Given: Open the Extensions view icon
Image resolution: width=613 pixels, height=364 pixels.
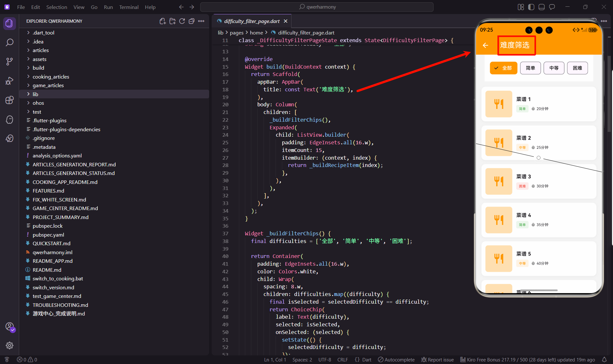Looking at the screenshot, I should [x=10, y=100].
